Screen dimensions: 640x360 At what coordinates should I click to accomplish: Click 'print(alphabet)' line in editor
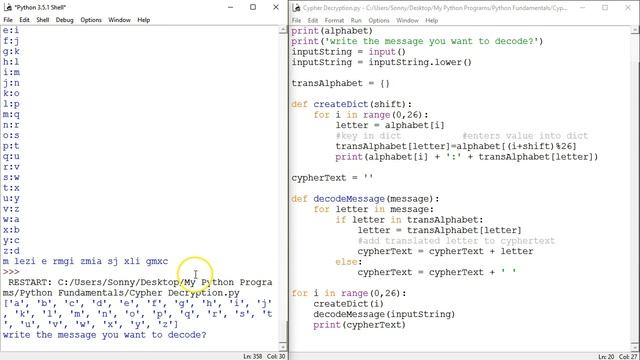tap(332, 31)
